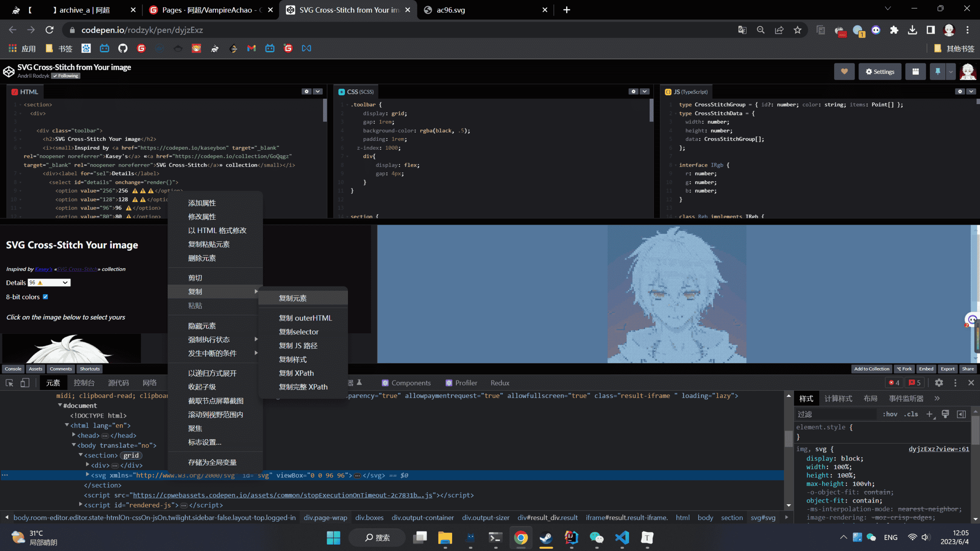This screenshot has width=980, height=551.
Task: Expand the head node in DOM tree
Action: coord(74,435)
